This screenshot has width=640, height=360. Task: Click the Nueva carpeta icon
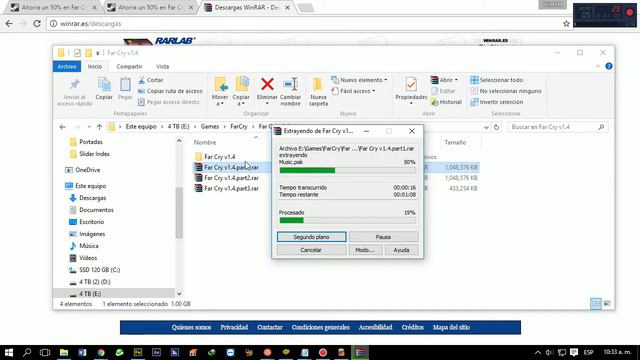click(x=318, y=85)
